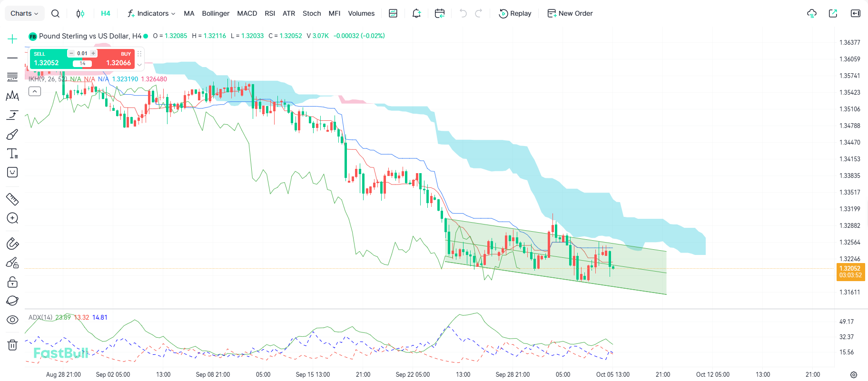This screenshot has height=381, width=868.
Task: Start chart Replay mode
Action: [515, 13]
